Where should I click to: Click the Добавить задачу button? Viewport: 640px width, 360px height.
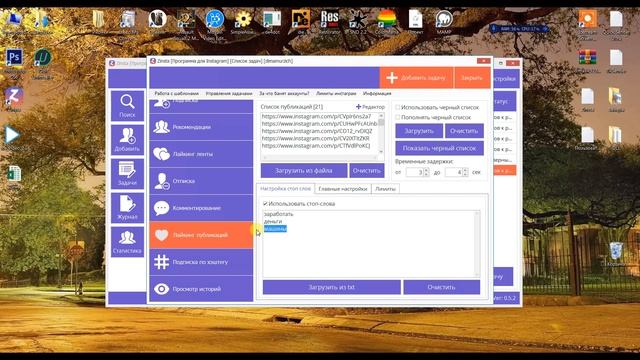(x=416, y=78)
